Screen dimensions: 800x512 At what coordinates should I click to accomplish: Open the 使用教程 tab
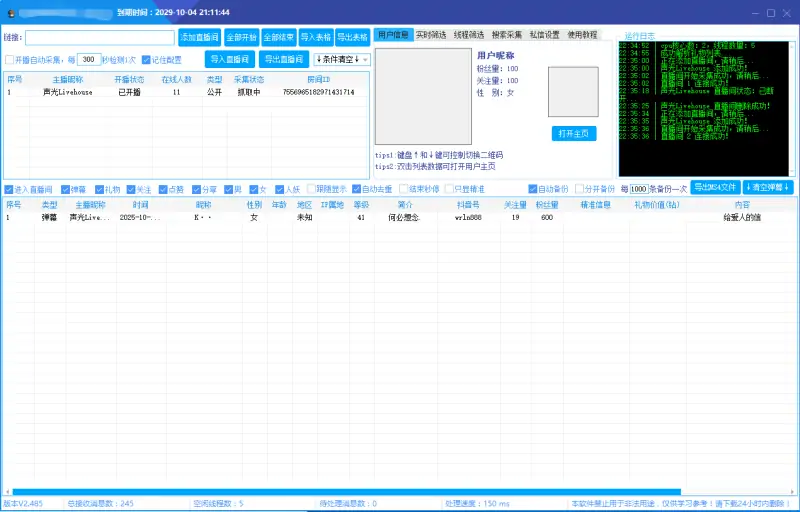click(x=581, y=34)
